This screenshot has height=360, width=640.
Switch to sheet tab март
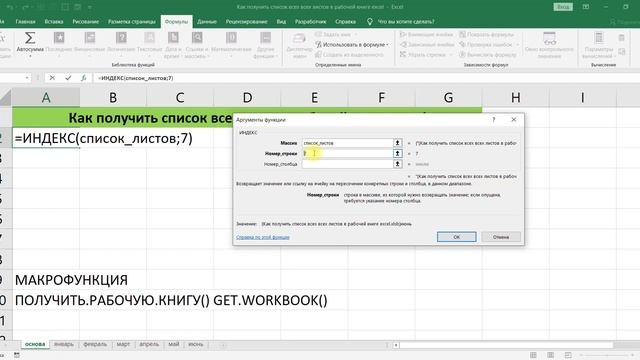coord(123,344)
